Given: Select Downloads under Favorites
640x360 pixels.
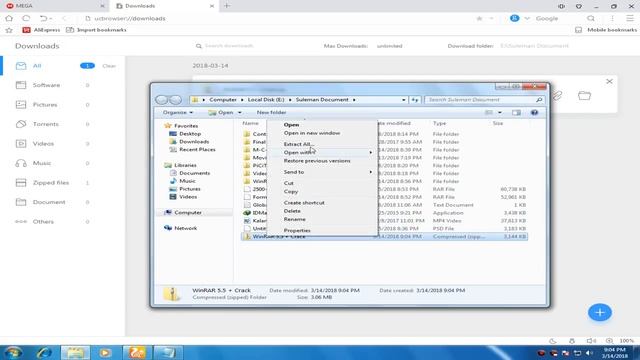Looking at the screenshot, I should pos(194,142).
